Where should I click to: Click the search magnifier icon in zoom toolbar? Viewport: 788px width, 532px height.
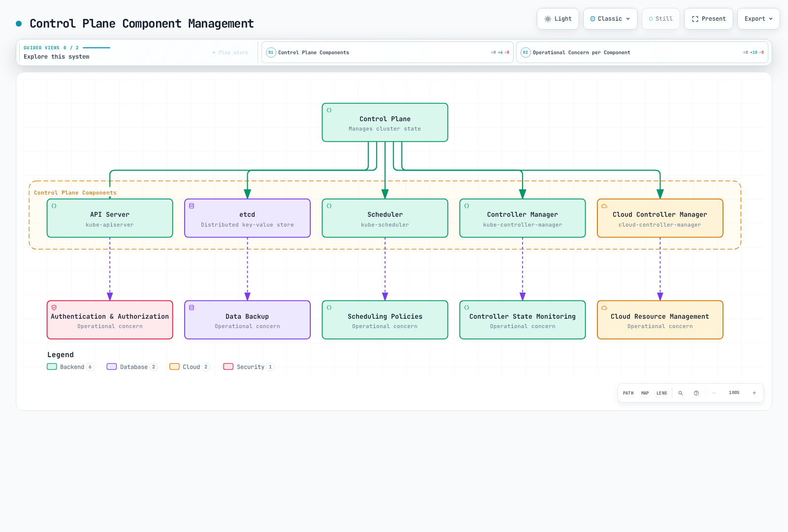click(681, 393)
